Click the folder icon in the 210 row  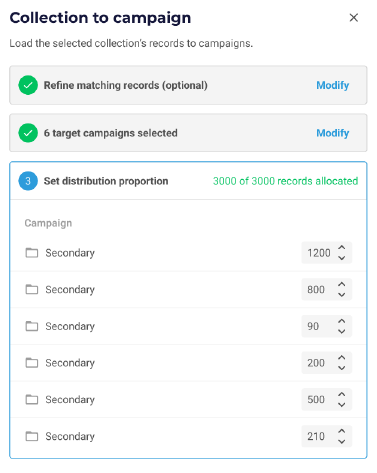pos(32,436)
